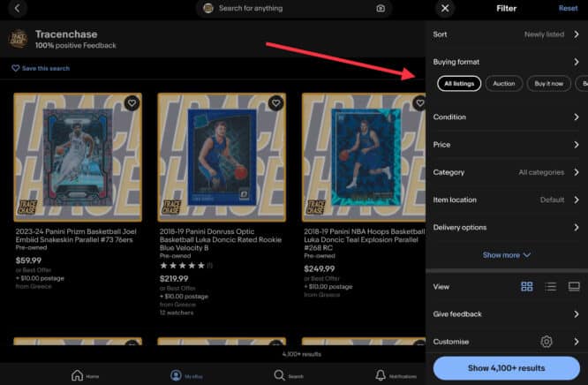Go to My eBay tab

pos(186,375)
